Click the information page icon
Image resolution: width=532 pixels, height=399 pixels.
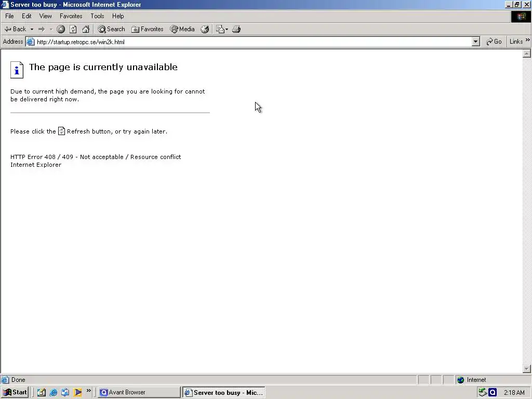[x=17, y=70]
